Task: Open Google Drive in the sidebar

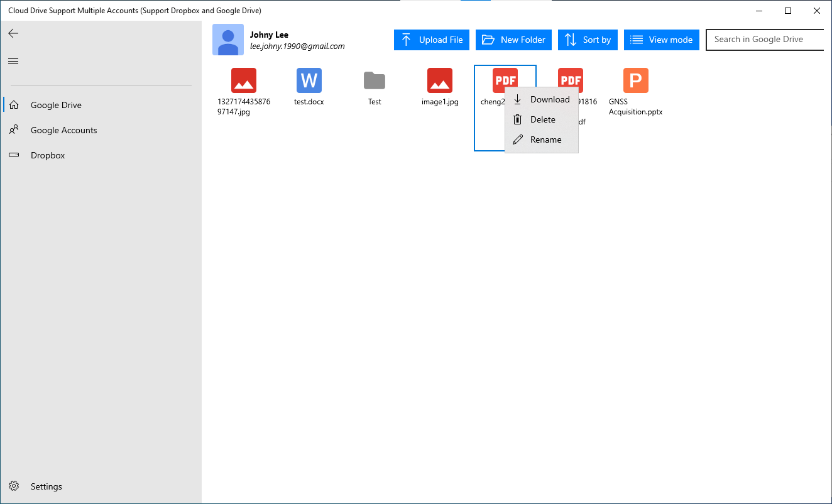Action: click(x=101, y=105)
